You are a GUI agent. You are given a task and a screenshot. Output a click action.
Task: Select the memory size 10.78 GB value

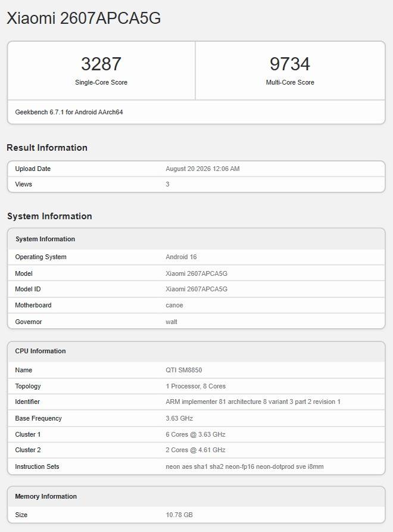(179, 515)
